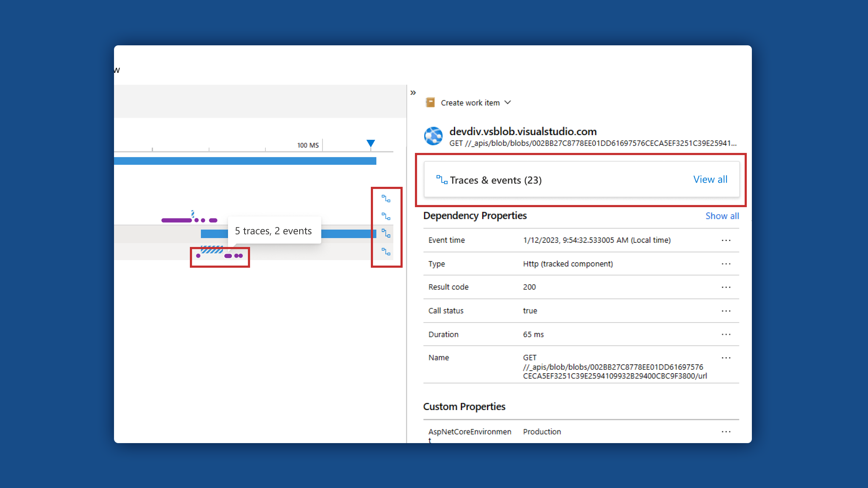This screenshot has height=488, width=868.
Task: Click 'Http (tracked component)' type value
Action: tap(568, 264)
